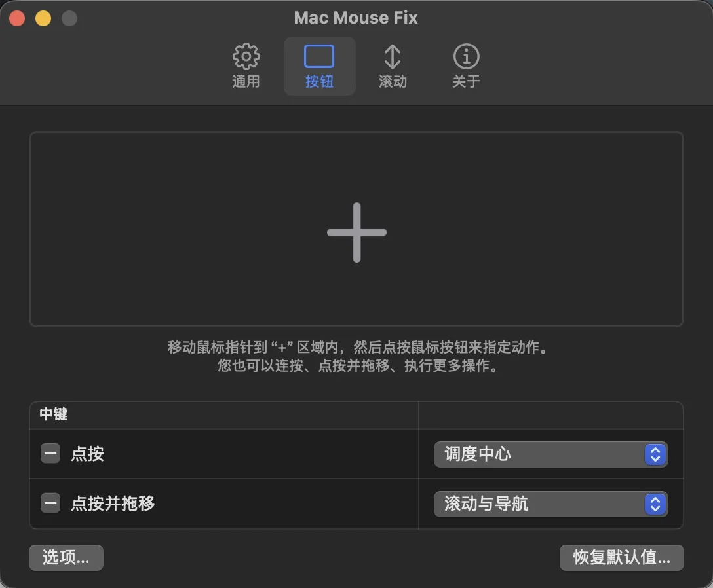
Task: Click the large plus icon in capture area
Action: coord(356,232)
